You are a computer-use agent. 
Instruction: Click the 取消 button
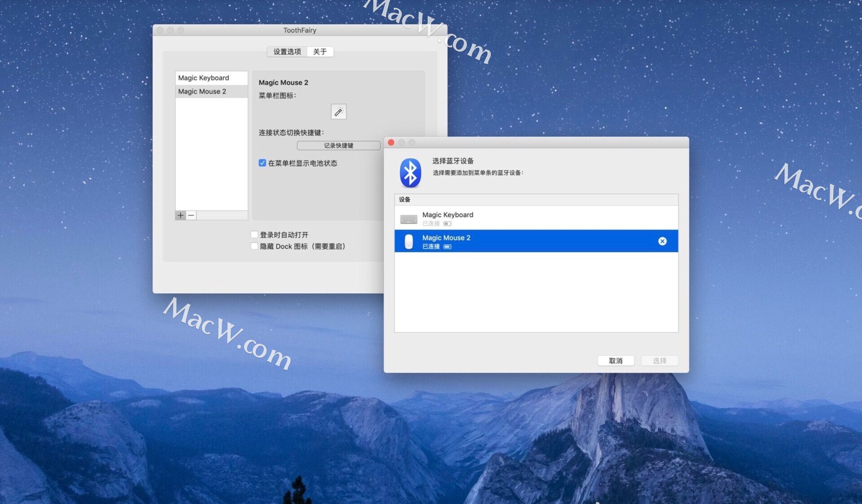(616, 360)
